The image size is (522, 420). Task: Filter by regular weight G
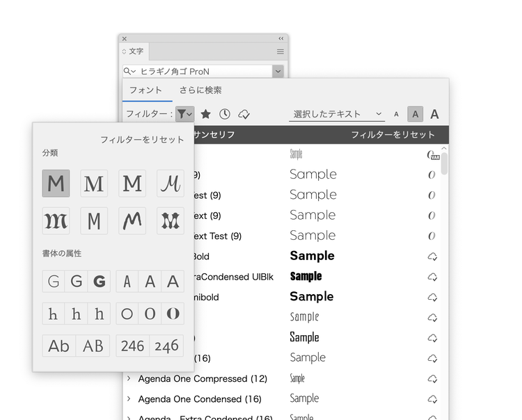tap(77, 282)
